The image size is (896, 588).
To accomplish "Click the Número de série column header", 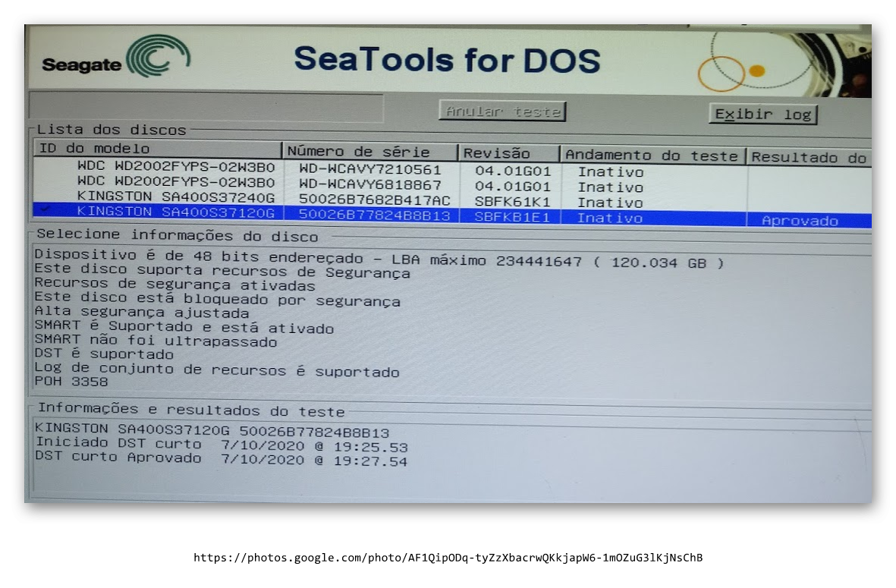I will (369, 152).
